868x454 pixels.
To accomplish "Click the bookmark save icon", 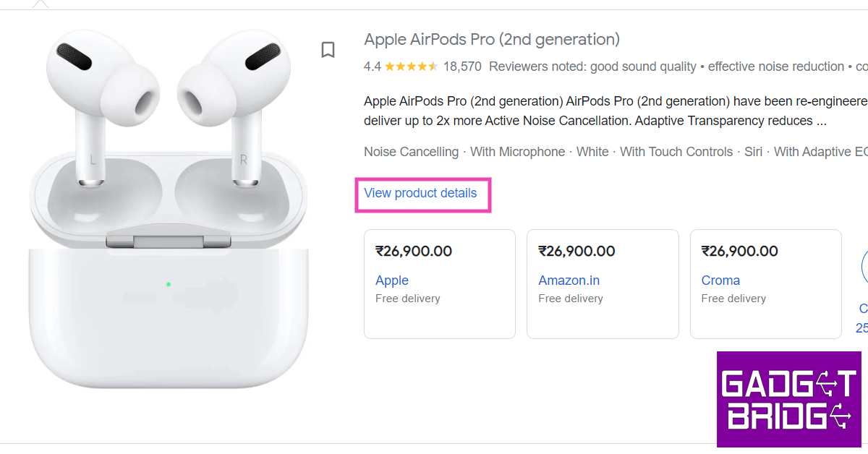I will [x=328, y=50].
